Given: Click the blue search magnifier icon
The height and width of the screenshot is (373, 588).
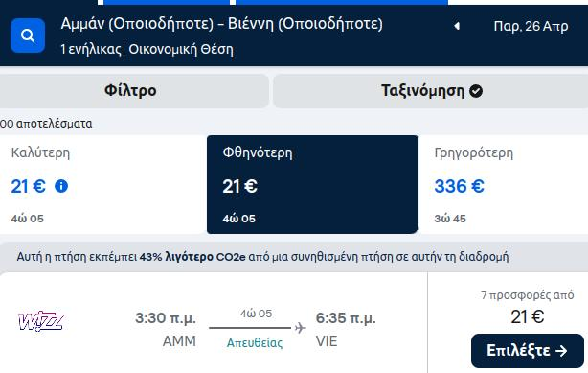Looking at the screenshot, I should click(x=28, y=35).
